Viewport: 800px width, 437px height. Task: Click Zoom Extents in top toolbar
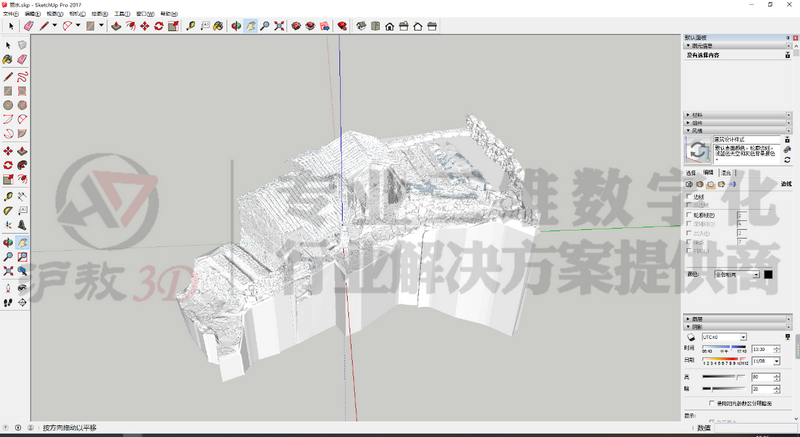279,26
